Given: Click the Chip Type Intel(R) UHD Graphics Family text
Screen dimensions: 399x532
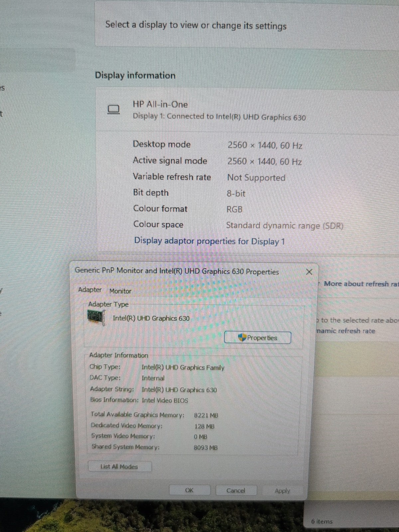Looking at the screenshot, I should (183, 367).
